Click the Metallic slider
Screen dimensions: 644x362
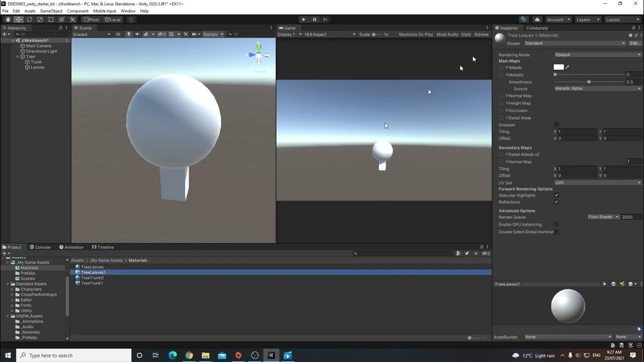(x=589, y=74)
